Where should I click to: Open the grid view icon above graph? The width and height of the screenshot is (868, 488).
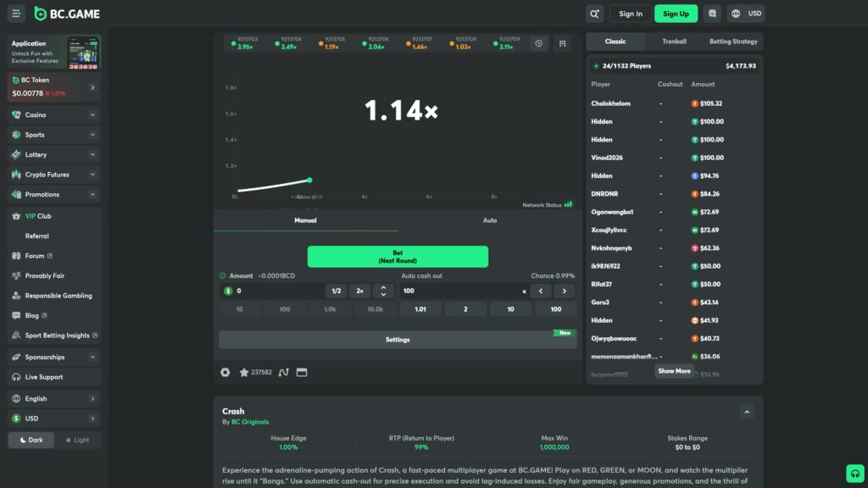coord(563,43)
